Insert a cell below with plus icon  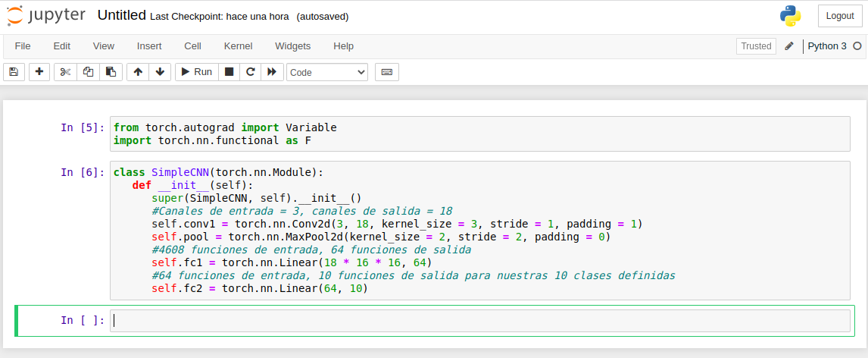coord(39,72)
